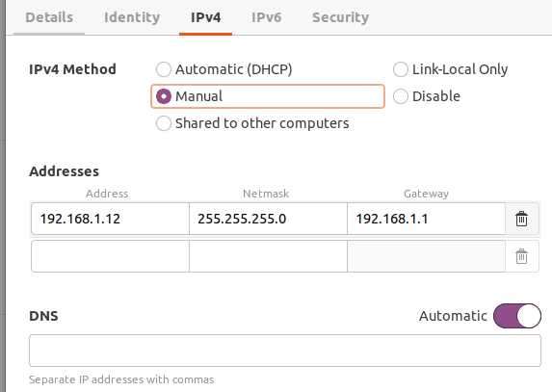This screenshot has height=392, width=552.
Task: Select Link-Local Only method
Action: coord(450,69)
